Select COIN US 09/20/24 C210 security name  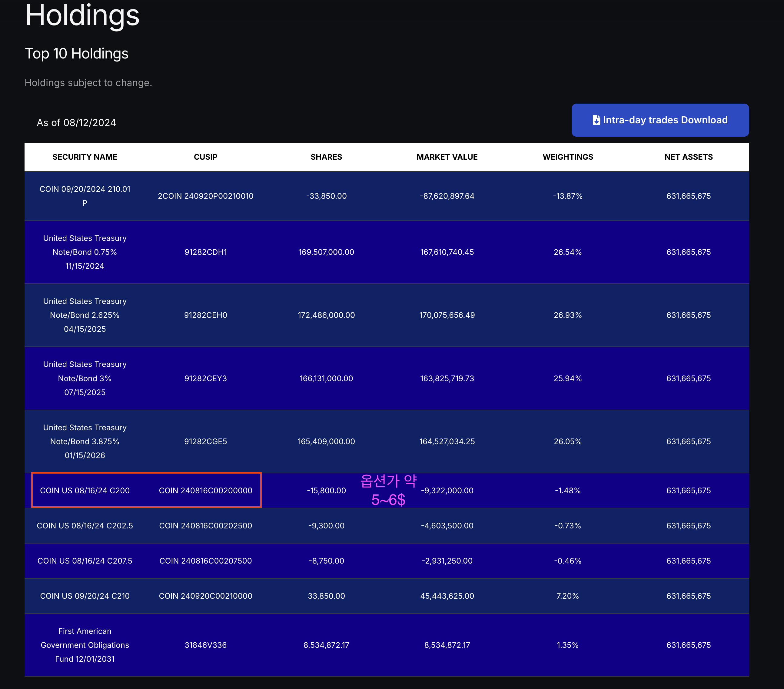(x=85, y=596)
